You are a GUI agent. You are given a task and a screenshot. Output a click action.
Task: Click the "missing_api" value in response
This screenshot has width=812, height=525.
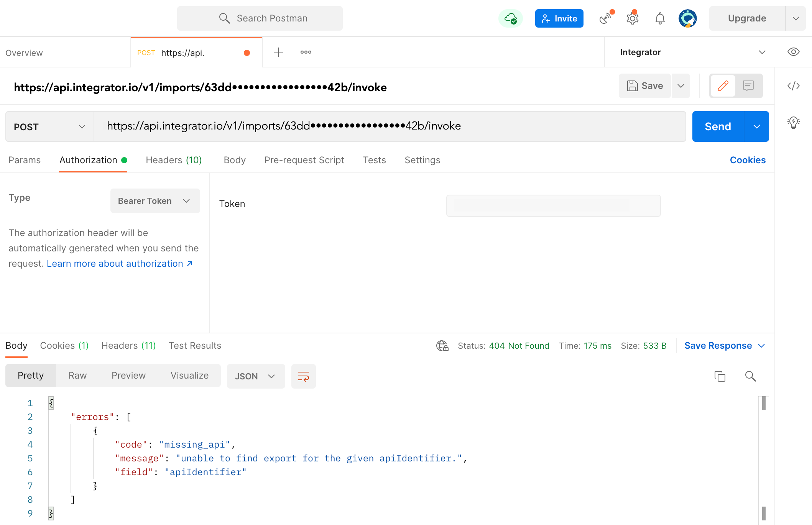tap(194, 445)
